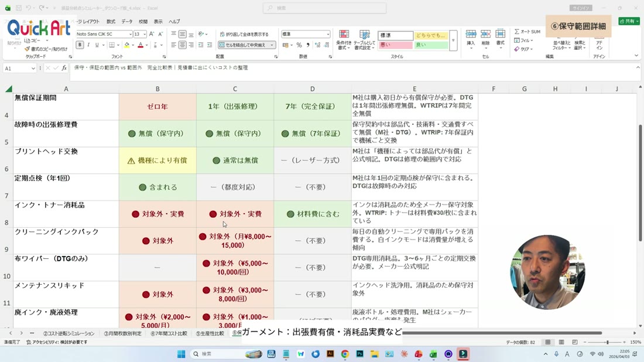Image resolution: width=644 pixels, height=362 pixels.
Task: Open the fill color dropdown arrow
Action: (133, 45)
